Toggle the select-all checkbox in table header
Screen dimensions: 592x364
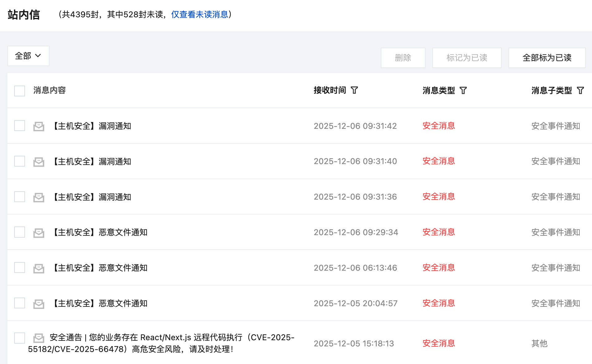point(20,91)
